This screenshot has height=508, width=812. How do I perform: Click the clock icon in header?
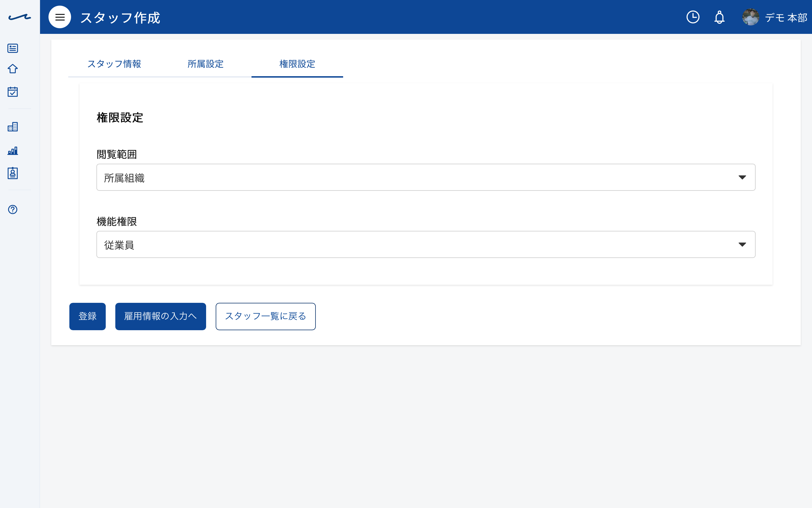pos(693,17)
